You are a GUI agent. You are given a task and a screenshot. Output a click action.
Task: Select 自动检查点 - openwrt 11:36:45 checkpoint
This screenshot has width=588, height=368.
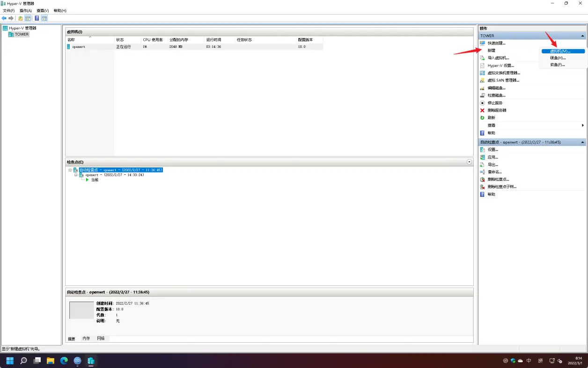120,170
